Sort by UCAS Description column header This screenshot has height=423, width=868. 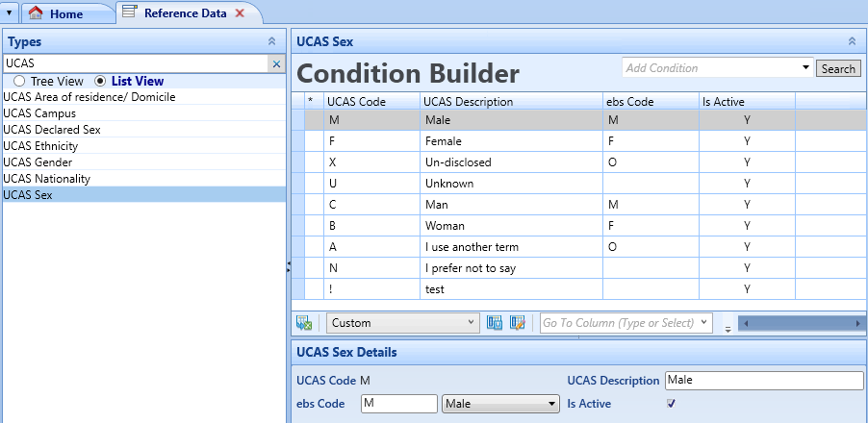(511, 102)
